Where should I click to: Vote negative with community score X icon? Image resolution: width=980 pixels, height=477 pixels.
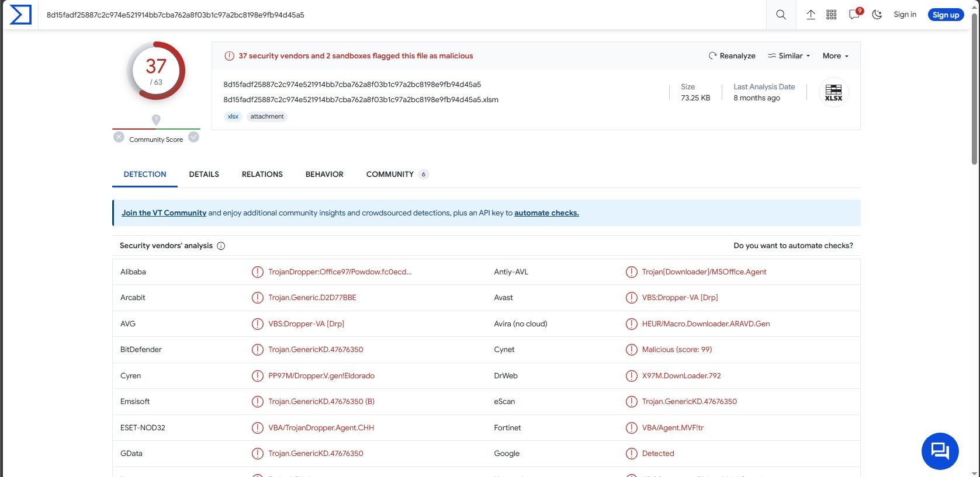point(119,137)
